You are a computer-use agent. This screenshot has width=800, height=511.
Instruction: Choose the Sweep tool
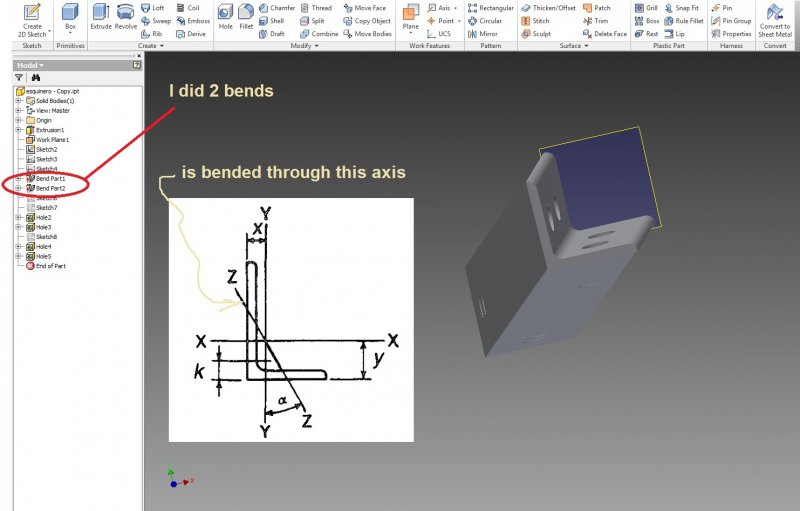point(156,21)
